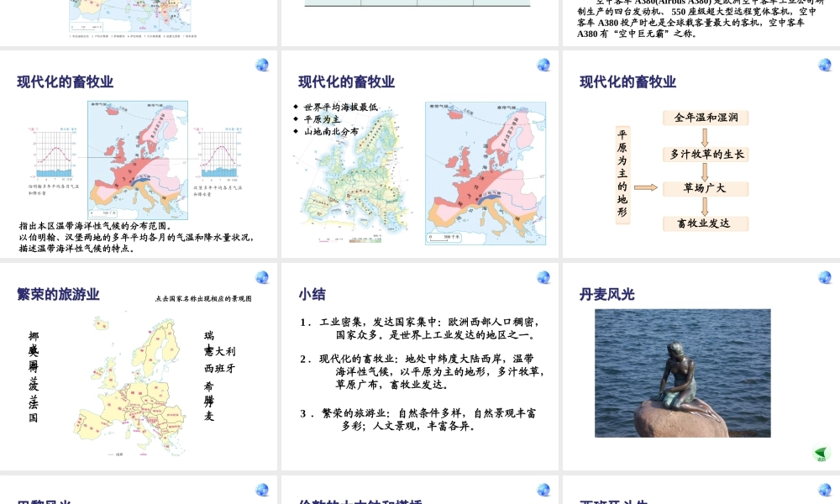Click globe icon on bottom-row right slide
Viewport: 840px width, 504px height.
825,490
